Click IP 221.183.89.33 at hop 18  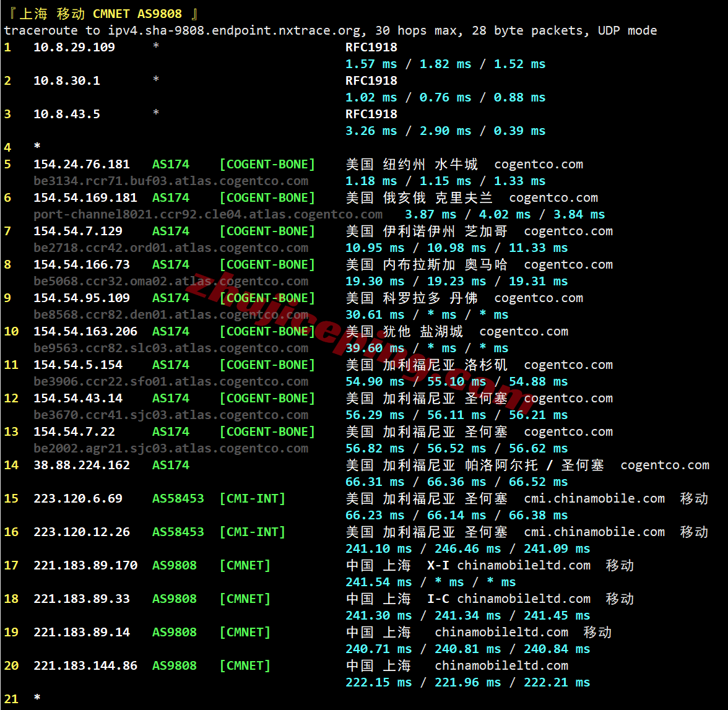pos(82,599)
